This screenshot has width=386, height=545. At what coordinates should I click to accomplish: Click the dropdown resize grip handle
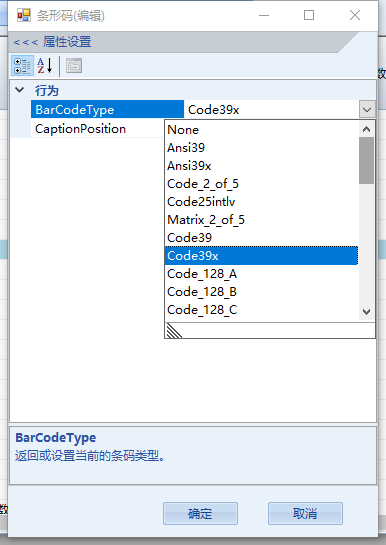click(174, 331)
